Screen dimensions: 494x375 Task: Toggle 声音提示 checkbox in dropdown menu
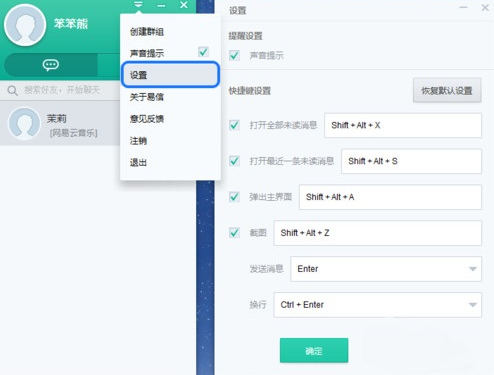tap(203, 52)
